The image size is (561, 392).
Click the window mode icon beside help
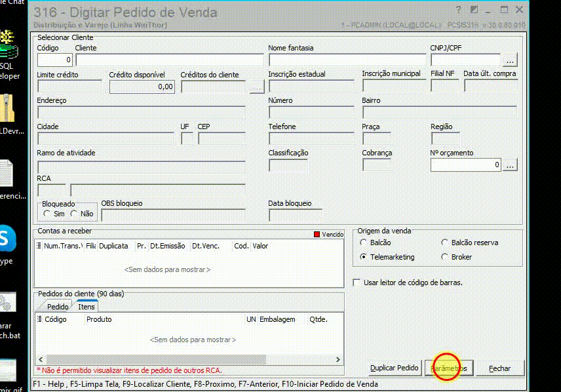[474, 10]
